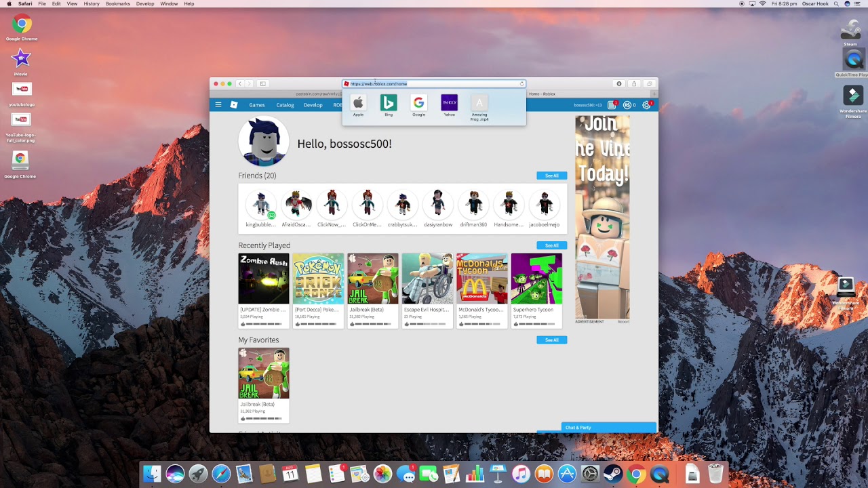Open the Roblox hamburger navigation menu
Screen dimensions: 868x488
click(218, 105)
